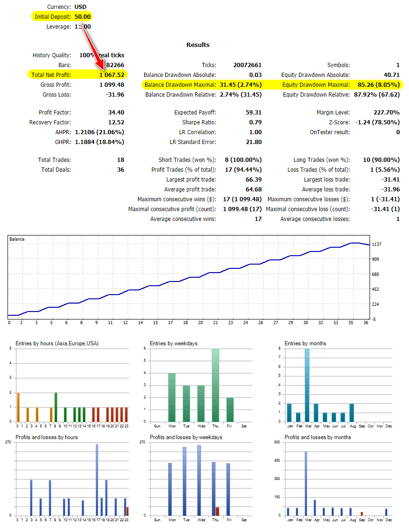Select the Expected Payoff value 59.31
409x532 pixels.
(254, 112)
